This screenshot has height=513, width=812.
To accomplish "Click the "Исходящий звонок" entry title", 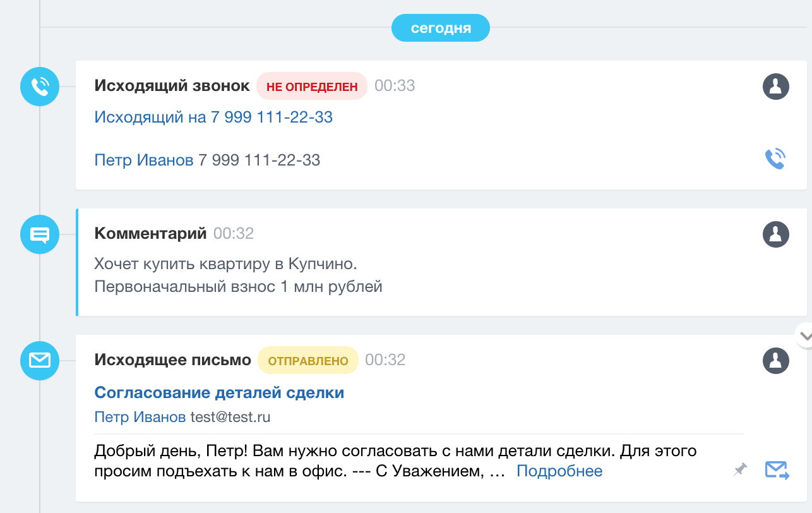I will point(172,86).
